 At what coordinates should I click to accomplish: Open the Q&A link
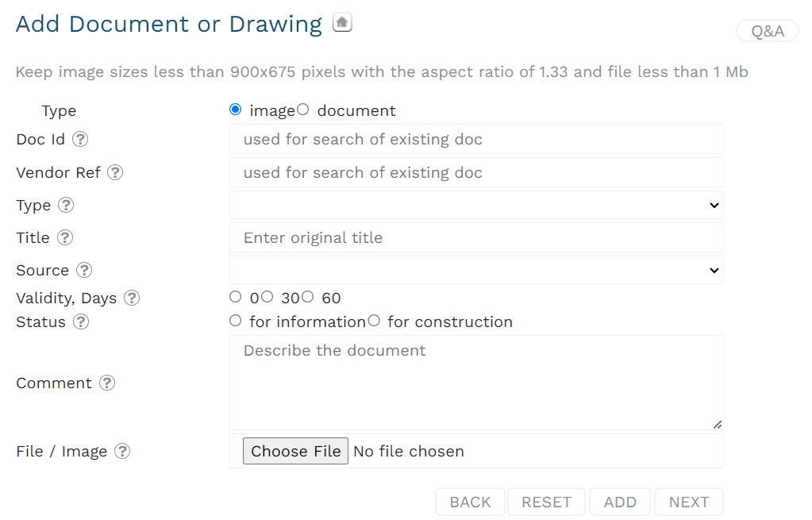pyautogui.click(x=768, y=31)
